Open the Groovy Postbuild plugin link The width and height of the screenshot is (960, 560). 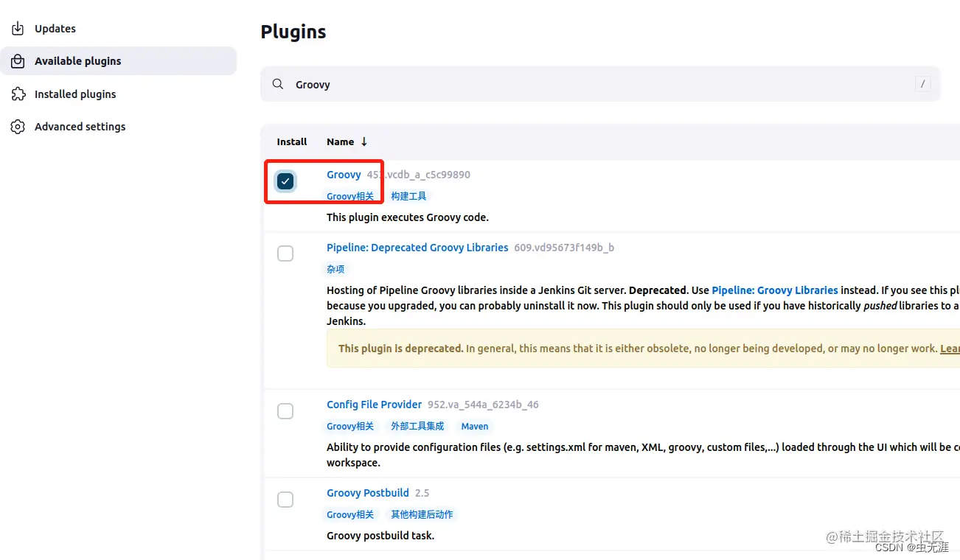coord(368,493)
